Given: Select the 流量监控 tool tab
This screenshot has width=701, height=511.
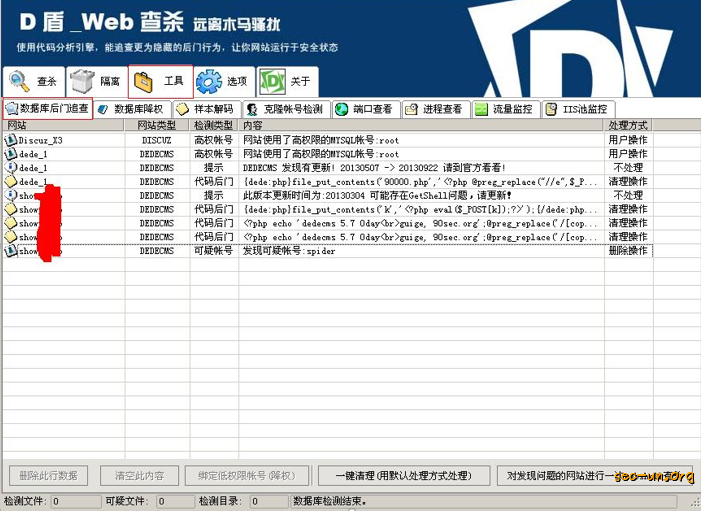Looking at the screenshot, I should 506,109.
